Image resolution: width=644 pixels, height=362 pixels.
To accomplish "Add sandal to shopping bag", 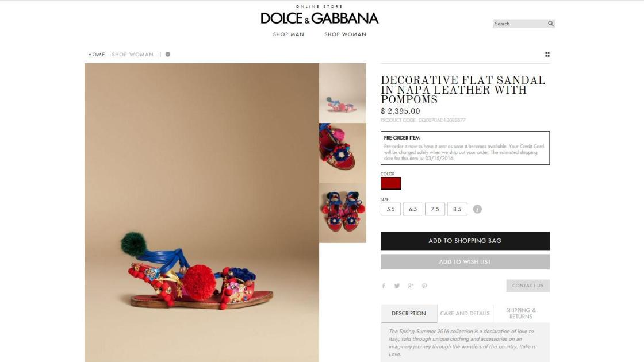I will pyautogui.click(x=465, y=241).
